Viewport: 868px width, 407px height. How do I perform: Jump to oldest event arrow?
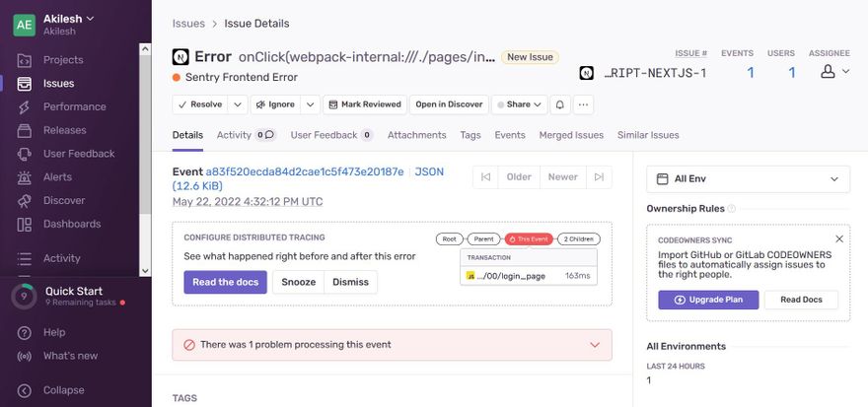click(x=485, y=177)
